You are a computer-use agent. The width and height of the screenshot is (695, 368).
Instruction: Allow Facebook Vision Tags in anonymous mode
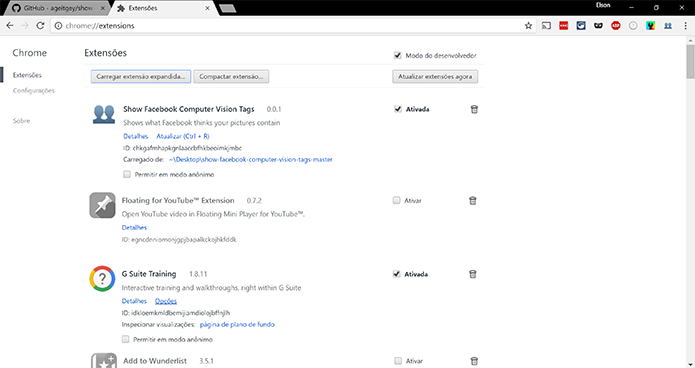click(x=127, y=174)
